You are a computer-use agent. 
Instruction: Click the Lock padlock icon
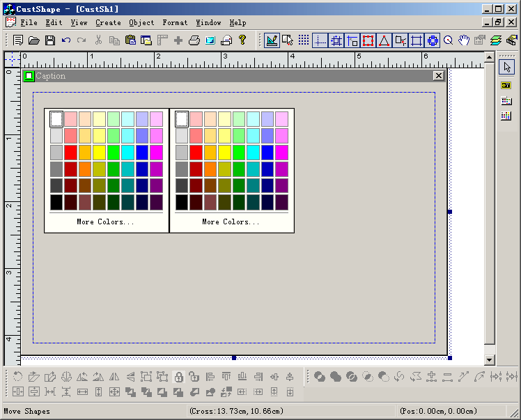[x=178, y=377]
